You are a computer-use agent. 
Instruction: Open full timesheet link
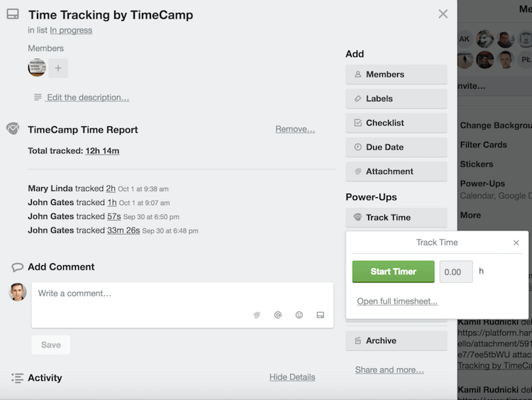tap(397, 301)
